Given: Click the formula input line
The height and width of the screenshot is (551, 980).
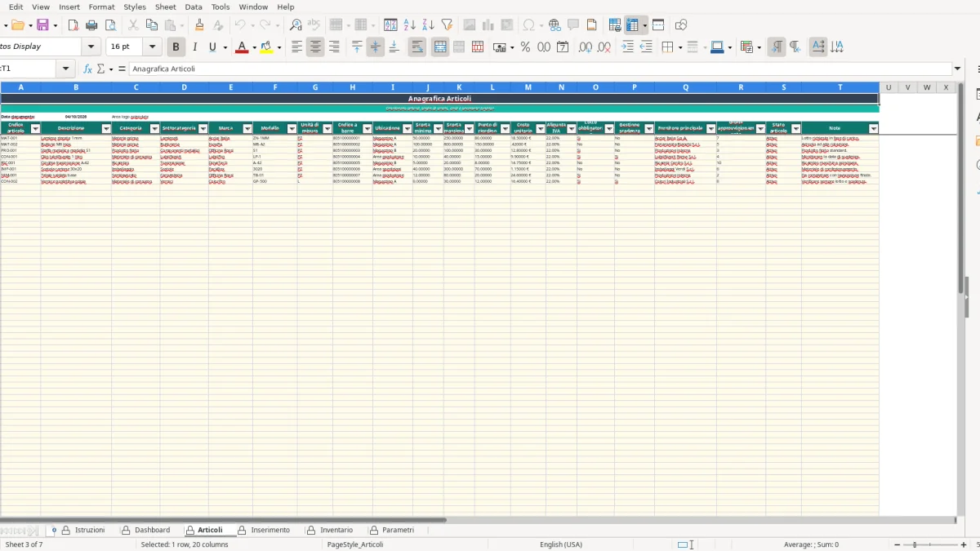Looking at the screenshot, I should [539, 69].
